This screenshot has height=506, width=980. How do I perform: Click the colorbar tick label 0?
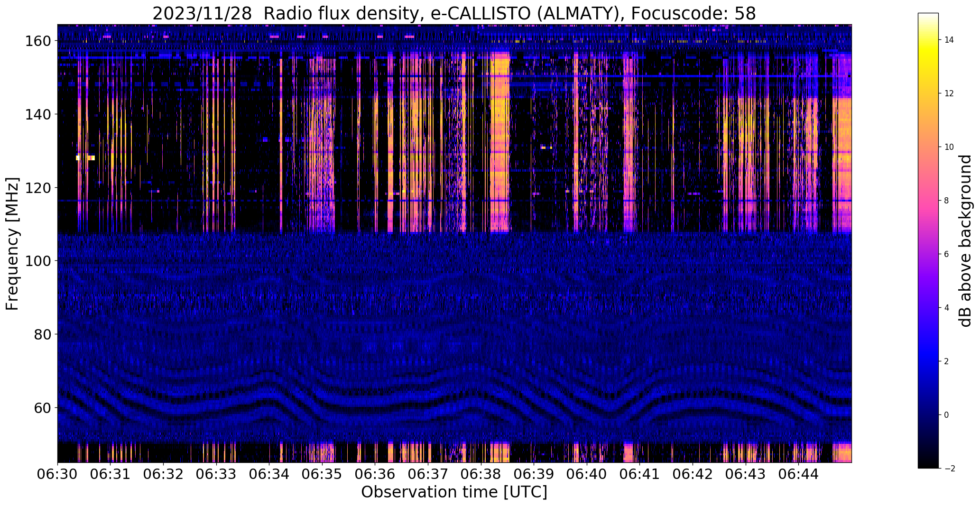947,415
